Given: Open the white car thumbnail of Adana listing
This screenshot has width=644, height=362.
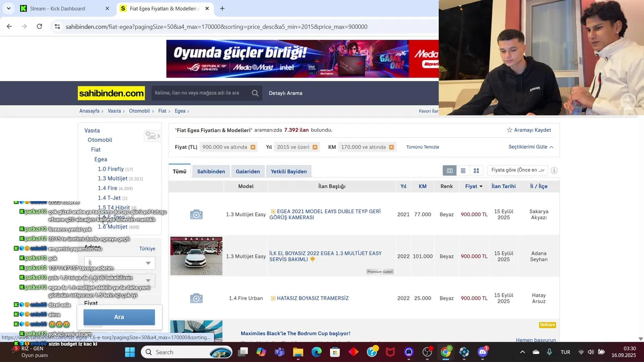Looking at the screenshot, I should click(x=196, y=256).
